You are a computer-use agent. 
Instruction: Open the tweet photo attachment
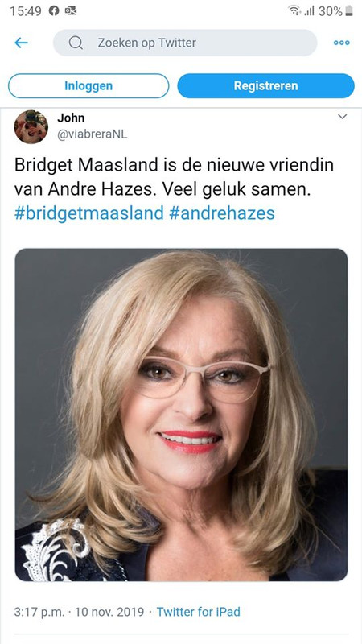181,415
